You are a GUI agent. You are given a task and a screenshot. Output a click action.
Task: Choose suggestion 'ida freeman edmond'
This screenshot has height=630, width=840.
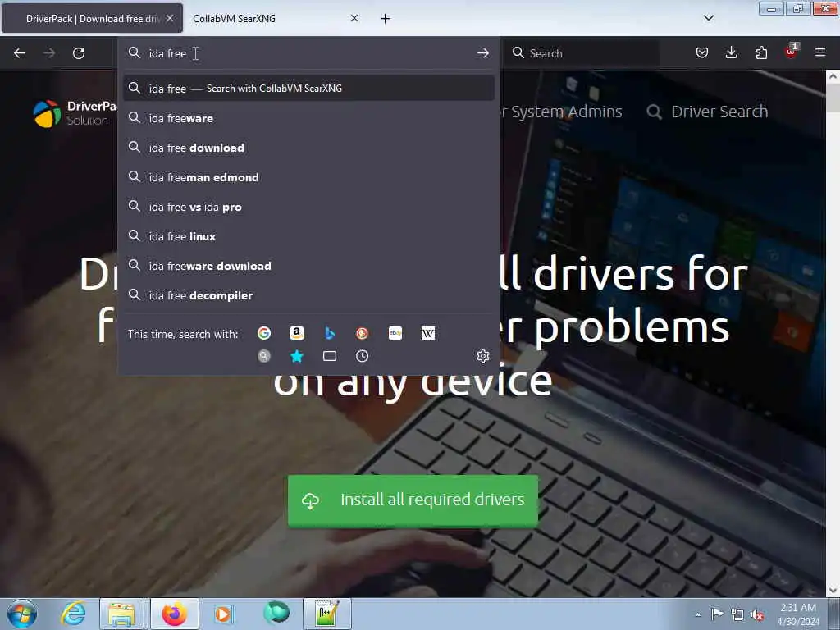[308, 177]
